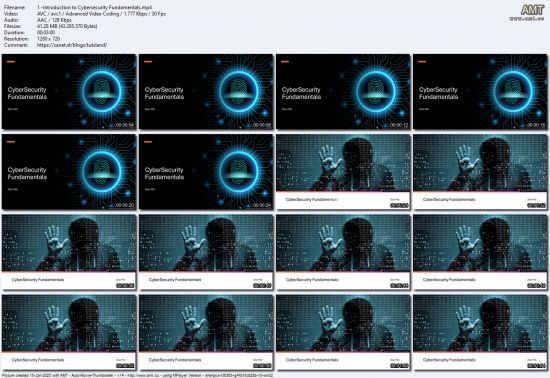Click the filename '1 -Introduction to Cybersecurity Fundamentals.mp4'
This screenshot has height=378, width=550.
(94, 7)
